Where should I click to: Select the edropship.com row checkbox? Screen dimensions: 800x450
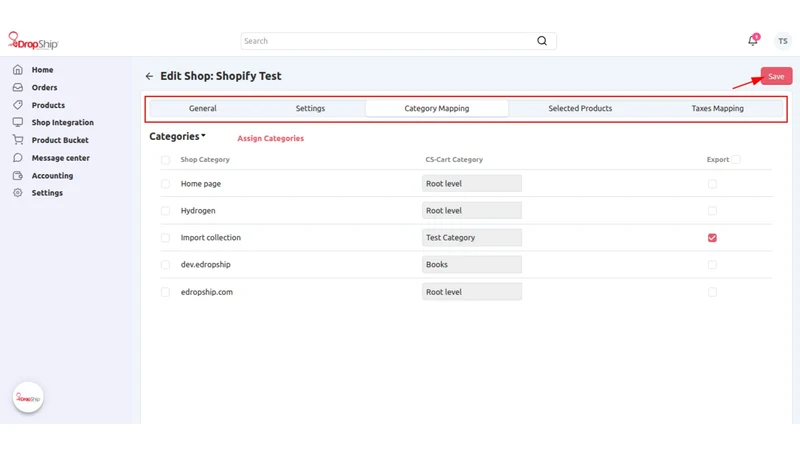coord(165,292)
